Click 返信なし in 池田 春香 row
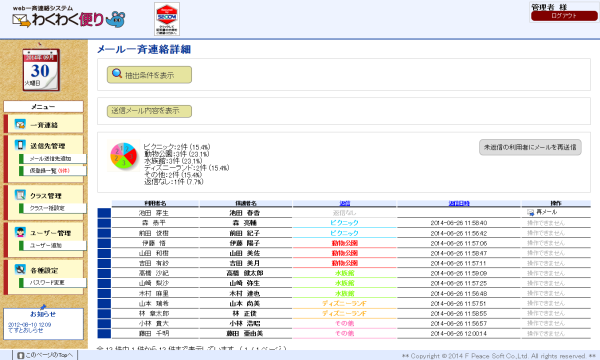 coord(344,213)
